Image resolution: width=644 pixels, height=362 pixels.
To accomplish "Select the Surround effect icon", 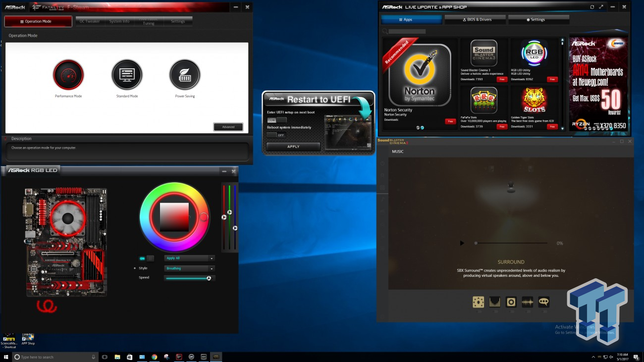I will pos(478,302).
